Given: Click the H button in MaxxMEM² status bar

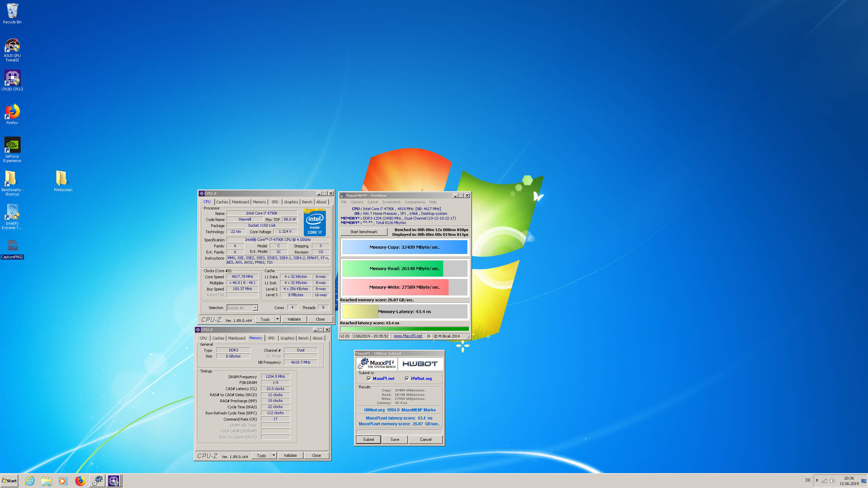Looking at the screenshot, I should point(429,336).
